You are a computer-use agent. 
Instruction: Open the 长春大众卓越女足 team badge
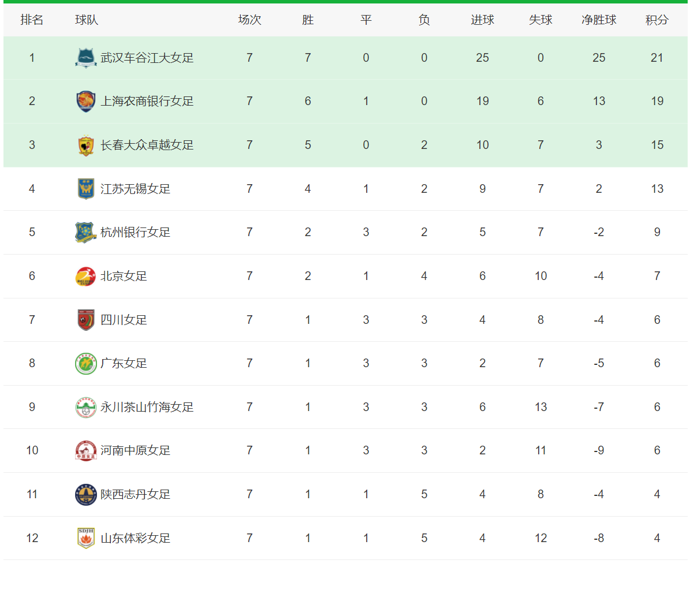coord(86,145)
